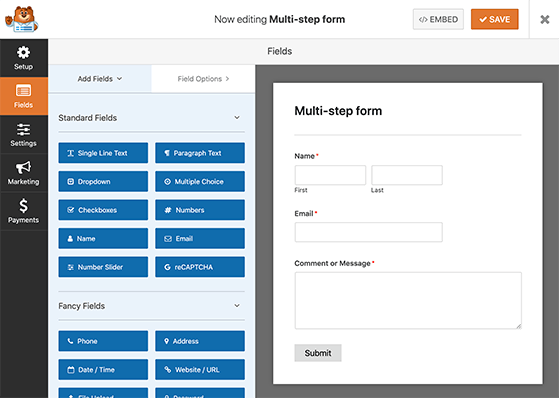
Task: Add a Phone field
Action: point(103,341)
